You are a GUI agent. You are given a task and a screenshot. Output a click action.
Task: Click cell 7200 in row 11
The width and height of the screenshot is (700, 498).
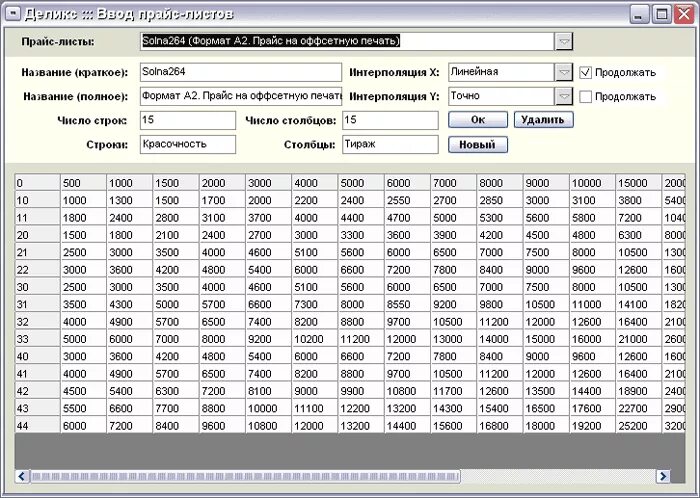click(x=638, y=218)
